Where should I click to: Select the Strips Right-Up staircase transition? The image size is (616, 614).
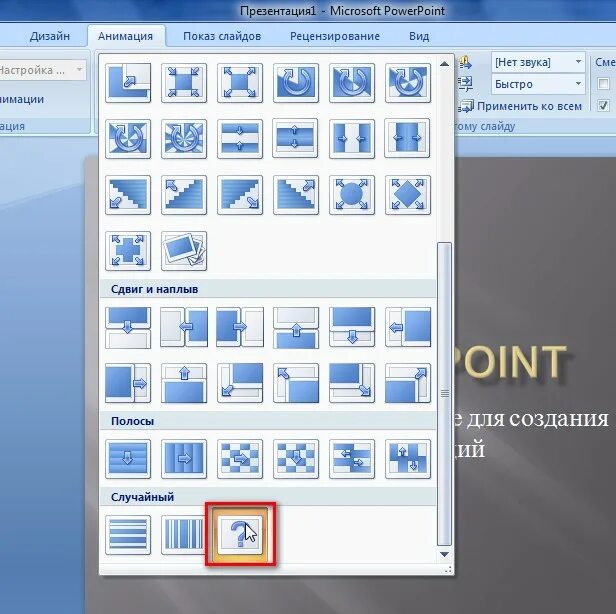pos(296,195)
